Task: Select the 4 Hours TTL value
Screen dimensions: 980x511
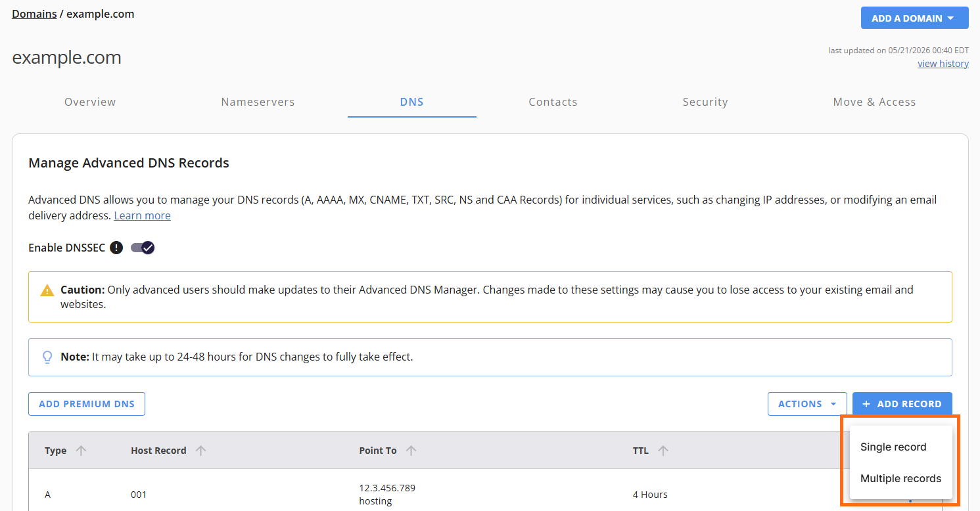Action: [x=650, y=495]
